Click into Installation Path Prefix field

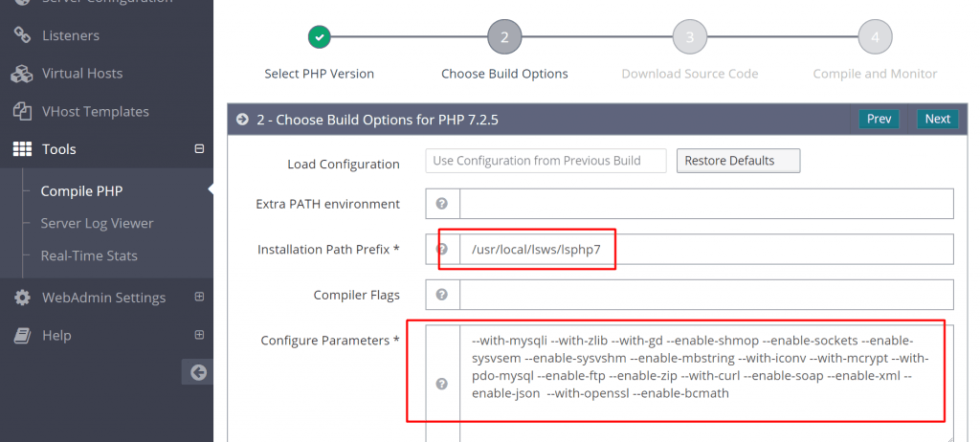[706, 250]
